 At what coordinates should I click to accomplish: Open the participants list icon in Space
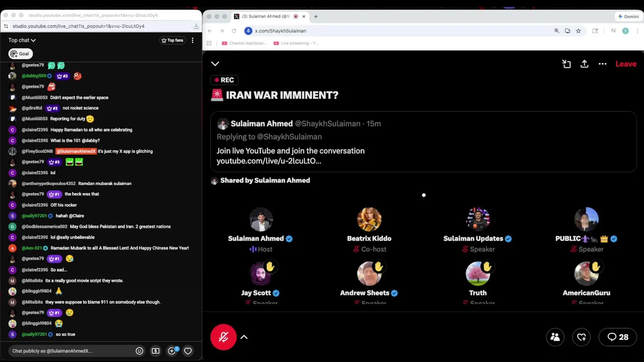(x=555, y=337)
